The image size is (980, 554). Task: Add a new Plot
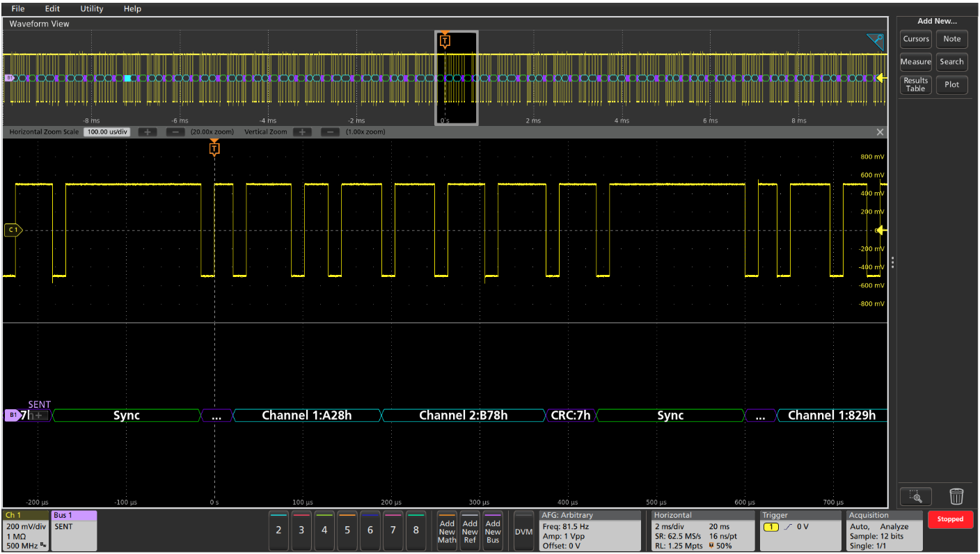952,84
